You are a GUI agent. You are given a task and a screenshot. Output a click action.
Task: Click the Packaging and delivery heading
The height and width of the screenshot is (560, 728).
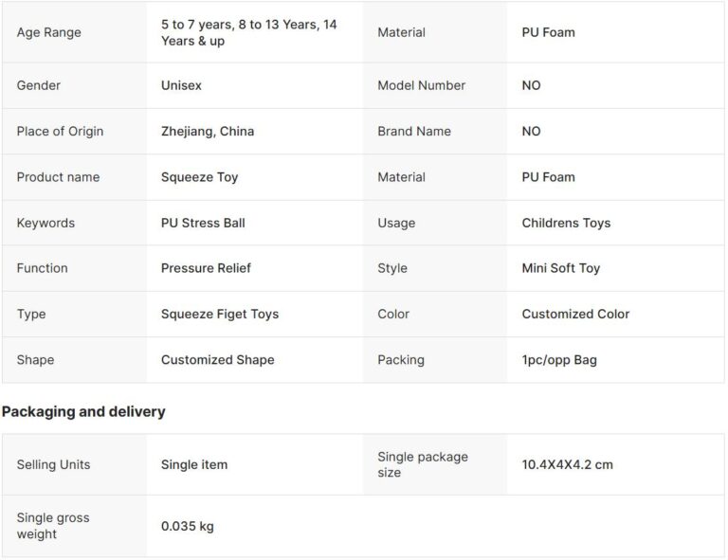click(83, 411)
